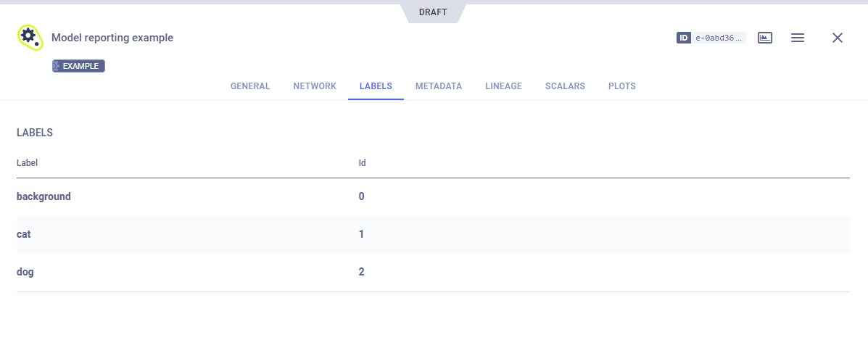The image size is (868, 361).
Task: Click the model gear icon
Action: (x=30, y=37)
